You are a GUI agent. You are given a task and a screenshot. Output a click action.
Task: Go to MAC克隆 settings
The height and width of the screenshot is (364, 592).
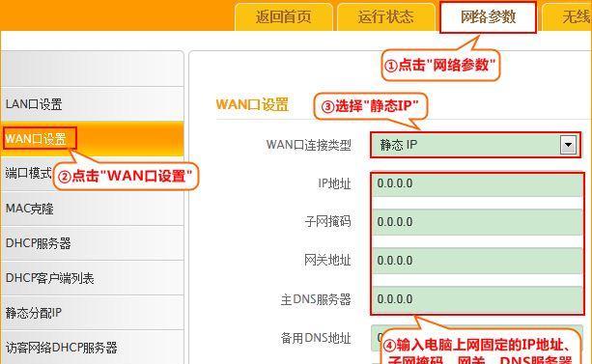tap(92, 209)
